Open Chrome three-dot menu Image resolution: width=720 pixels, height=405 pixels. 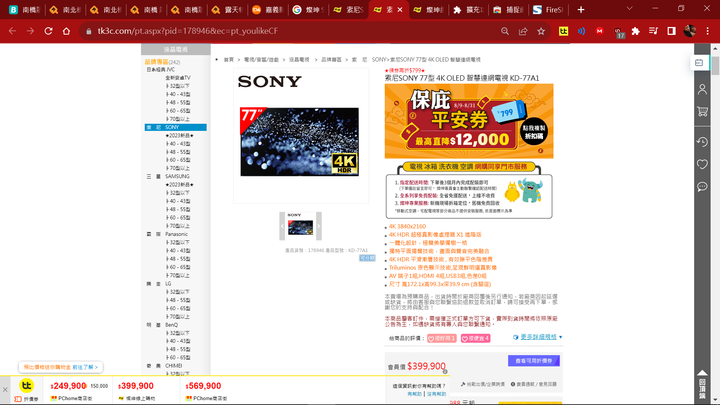tap(708, 31)
